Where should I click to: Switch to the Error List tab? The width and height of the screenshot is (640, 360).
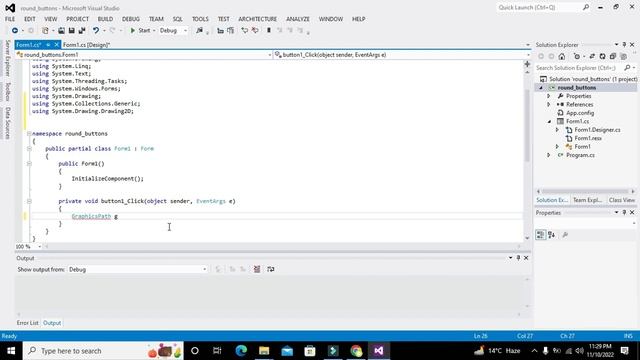(x=27, y=323)
